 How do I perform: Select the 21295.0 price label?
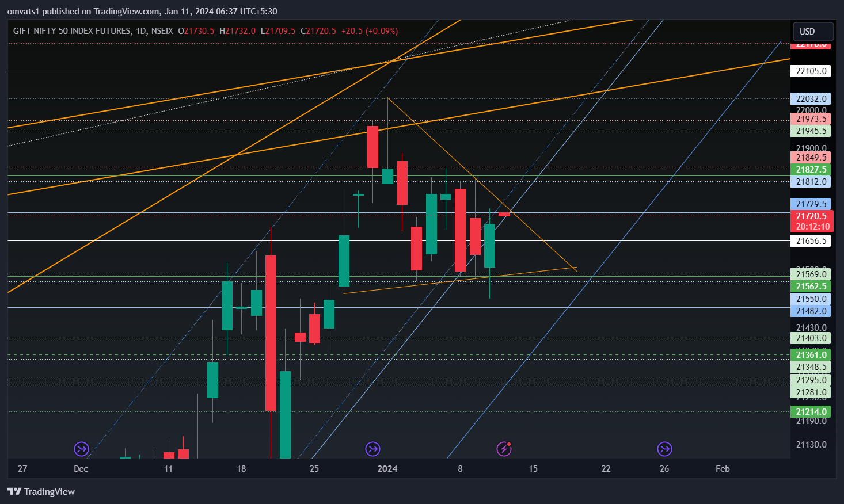pos(811,380)
